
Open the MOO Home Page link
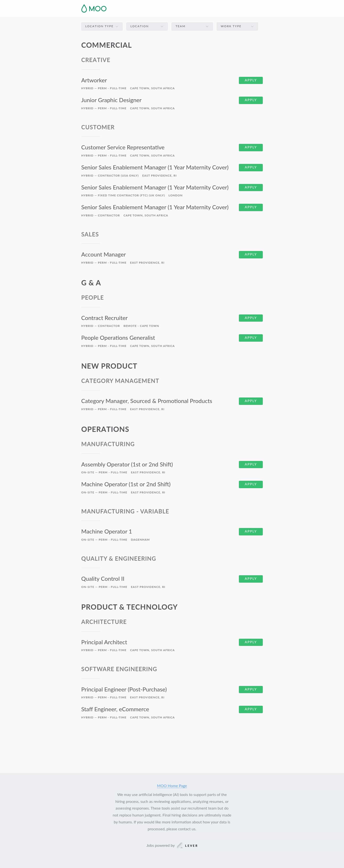172,785
